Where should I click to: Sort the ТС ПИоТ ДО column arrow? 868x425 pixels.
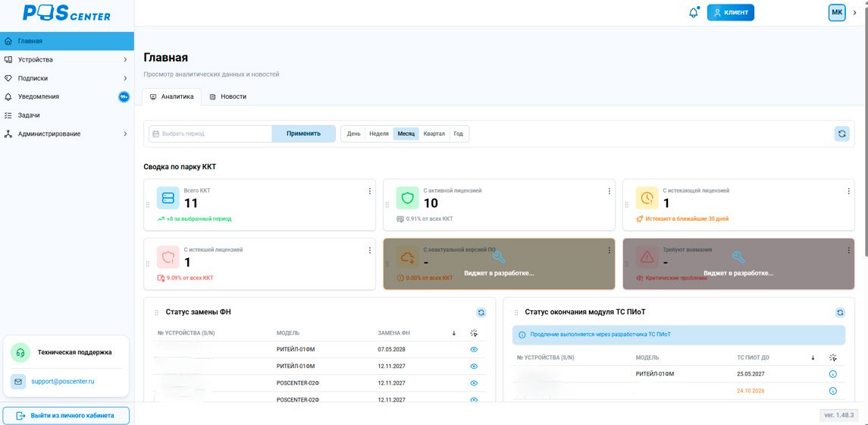coord(813,357)
